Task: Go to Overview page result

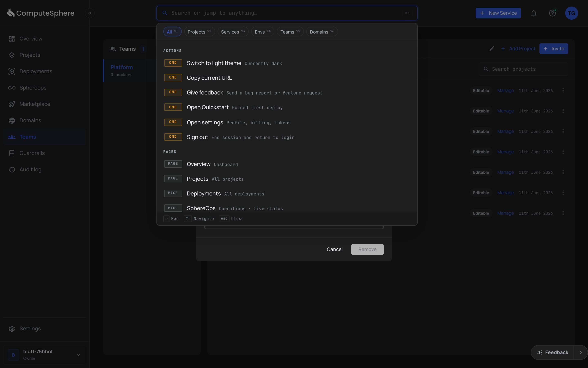Action: tap(287, 164)
